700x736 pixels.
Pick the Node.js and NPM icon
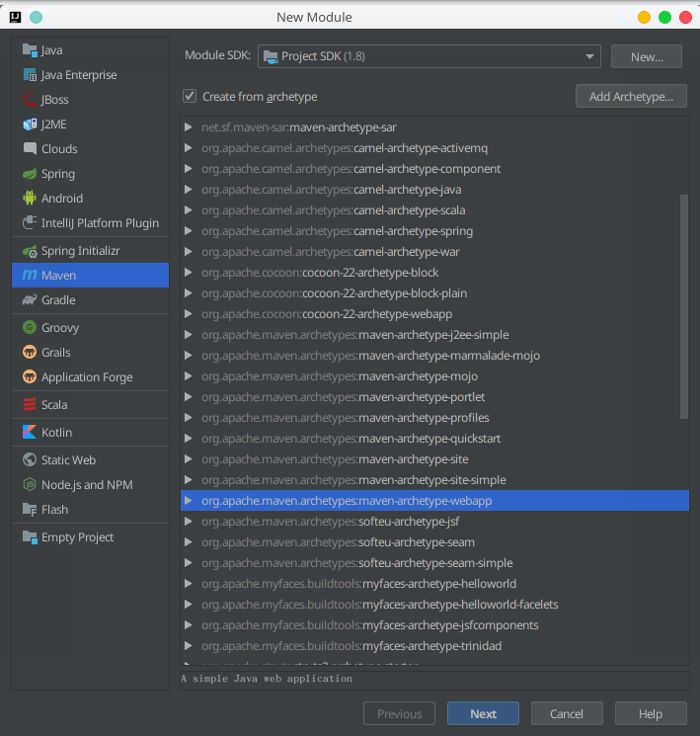point(30,484)
